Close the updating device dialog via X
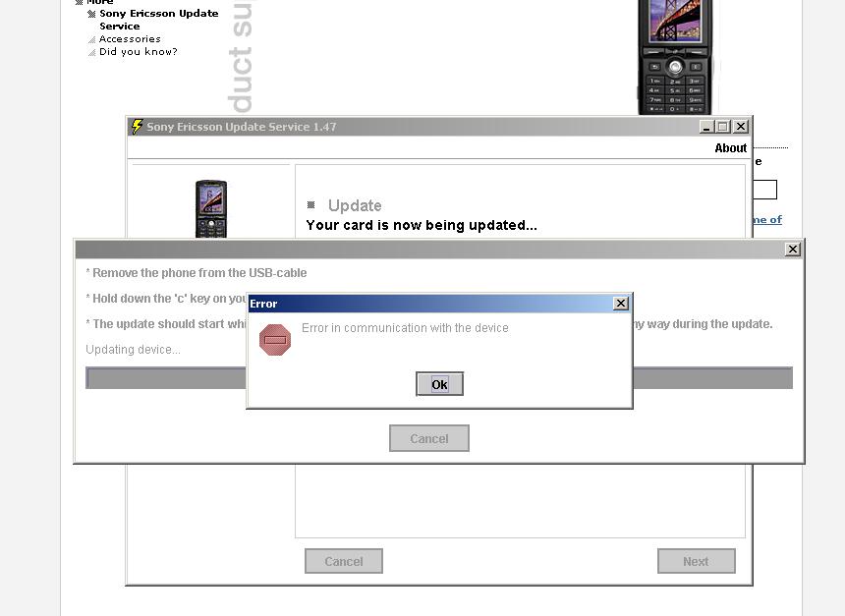This screenshot has width=845, height=616. [x=792, y=249]
